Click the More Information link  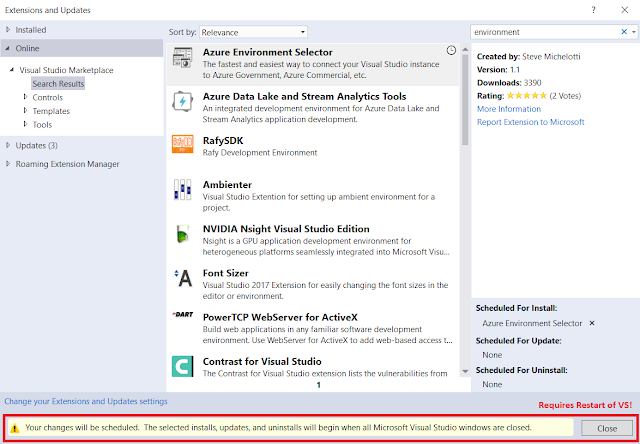point(509,109)
